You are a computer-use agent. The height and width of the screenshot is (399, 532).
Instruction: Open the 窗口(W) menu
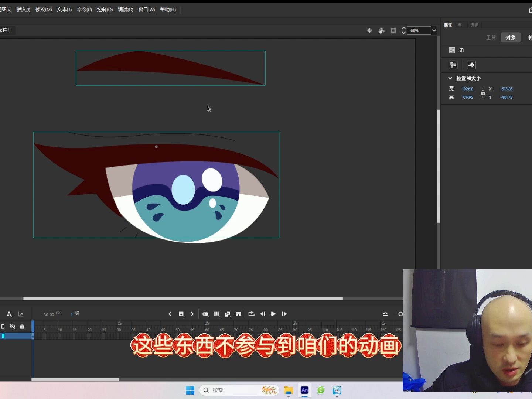[x=147, y=10]
